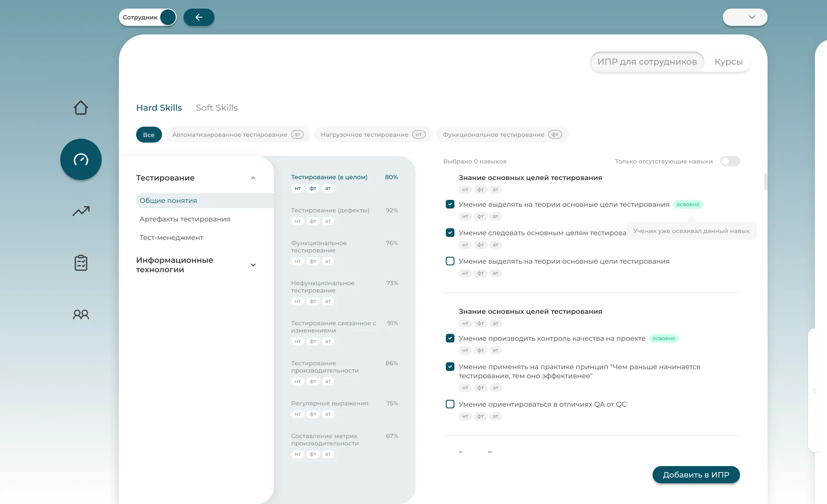Image resolution: width=827 pixels, height=504 pixels.
Task: Toggle the Сотрудник switch
Action: (x=168, y=17)
